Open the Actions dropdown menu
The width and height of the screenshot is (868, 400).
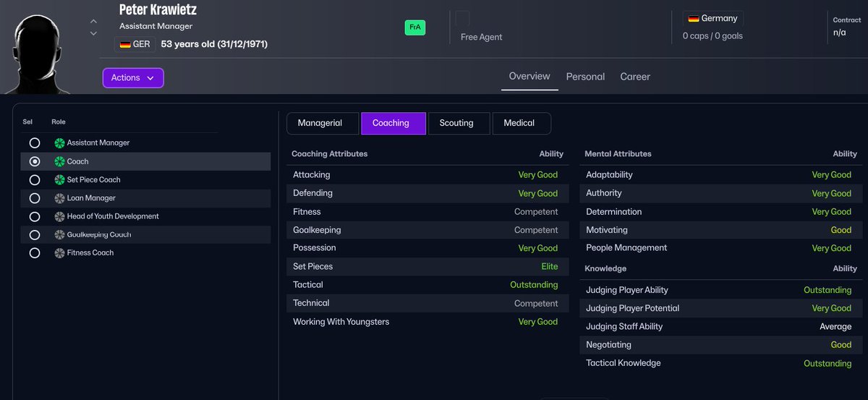tap(133, 77)
